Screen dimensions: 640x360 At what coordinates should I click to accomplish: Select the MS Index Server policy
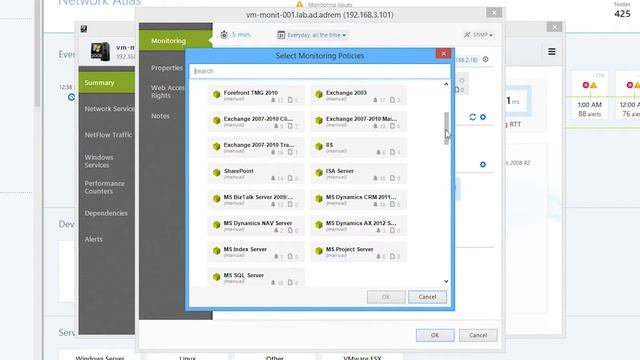256,252
